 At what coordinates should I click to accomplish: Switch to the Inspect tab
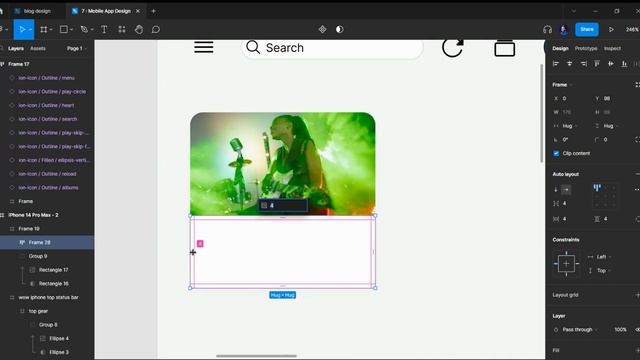(x=612, y=48)
